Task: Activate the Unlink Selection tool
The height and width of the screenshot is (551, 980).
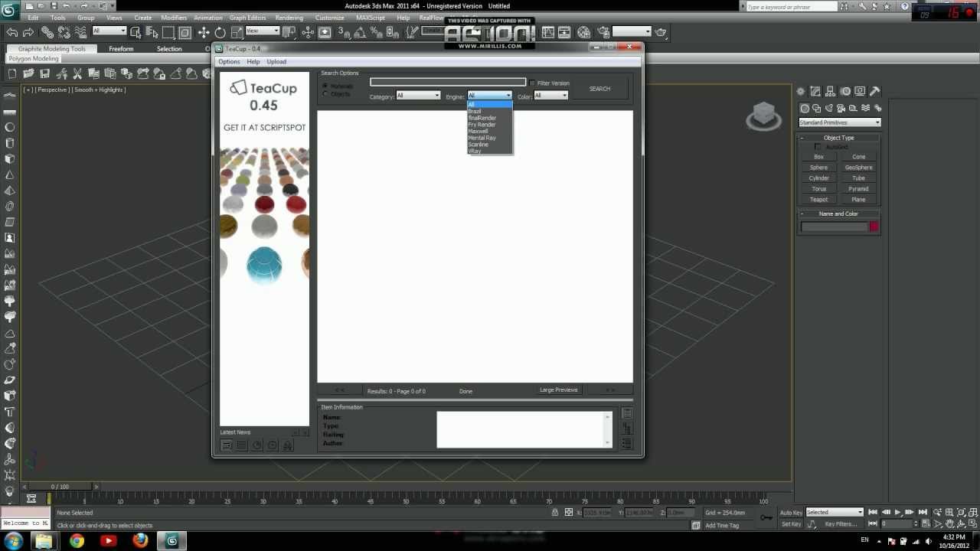Action: coord(64,32)
